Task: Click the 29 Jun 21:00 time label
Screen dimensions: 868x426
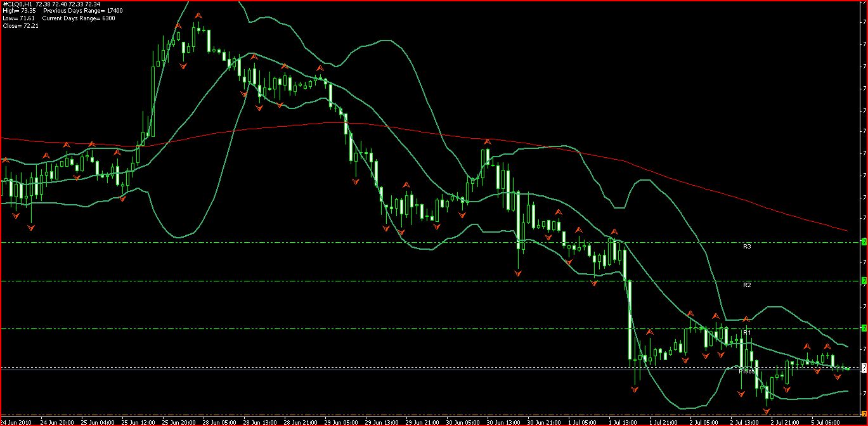Action: coord(422,422)
